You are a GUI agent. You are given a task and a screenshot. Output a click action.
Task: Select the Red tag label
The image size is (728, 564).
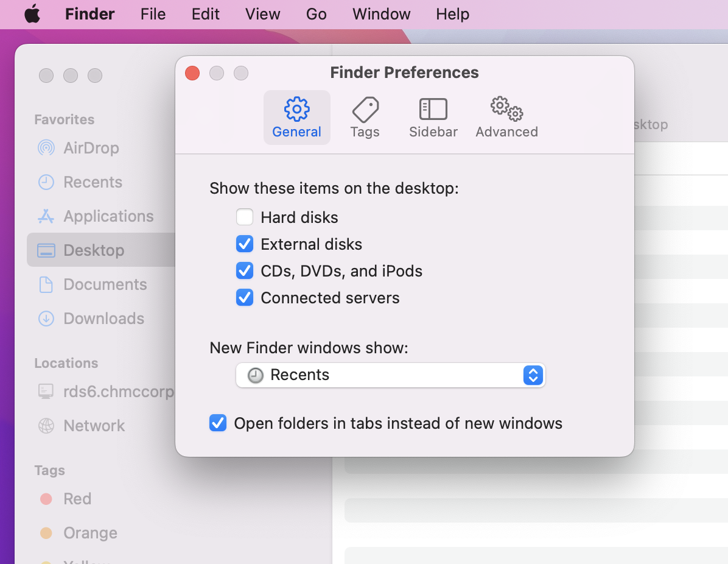[x=77, y=498]
